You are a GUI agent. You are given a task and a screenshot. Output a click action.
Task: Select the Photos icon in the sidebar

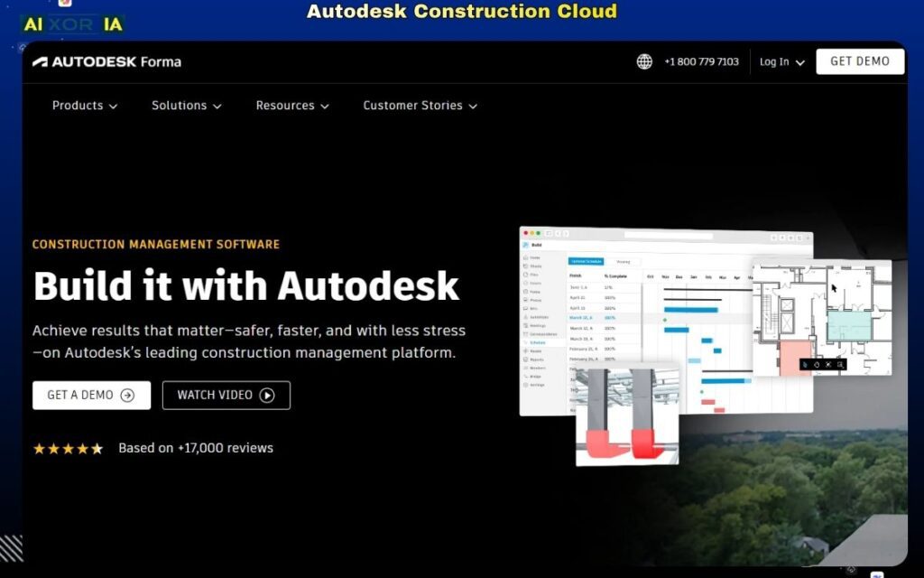click(525, 297)
